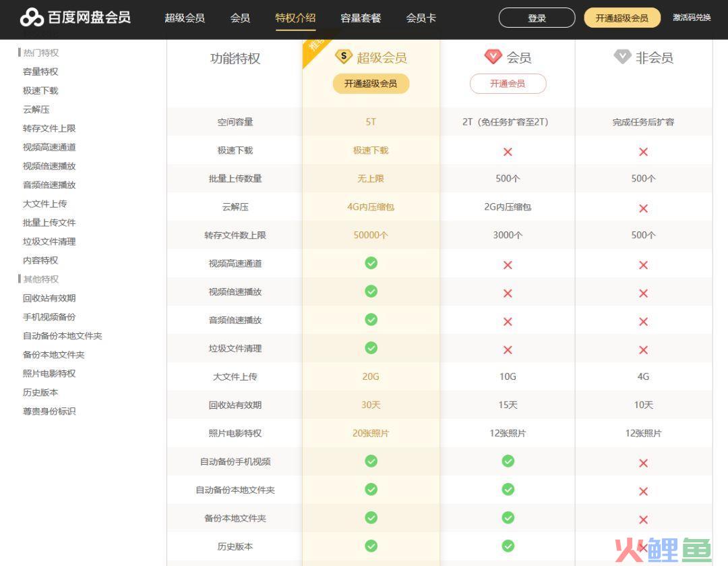Click red X for 极速下载 in 非会员 column
Image resolution: width=728 pixels, height=566 pixels.
(x=643, y=152)
